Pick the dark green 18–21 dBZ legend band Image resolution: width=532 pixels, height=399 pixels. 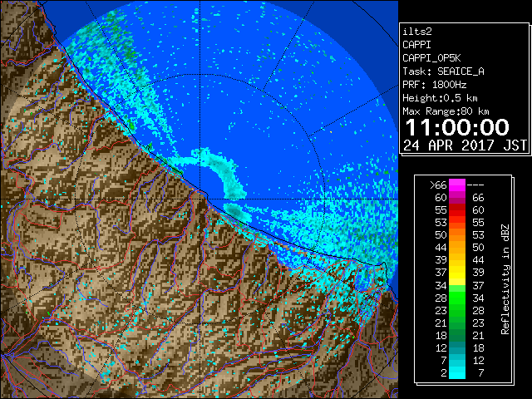click(x=457, y=335)
